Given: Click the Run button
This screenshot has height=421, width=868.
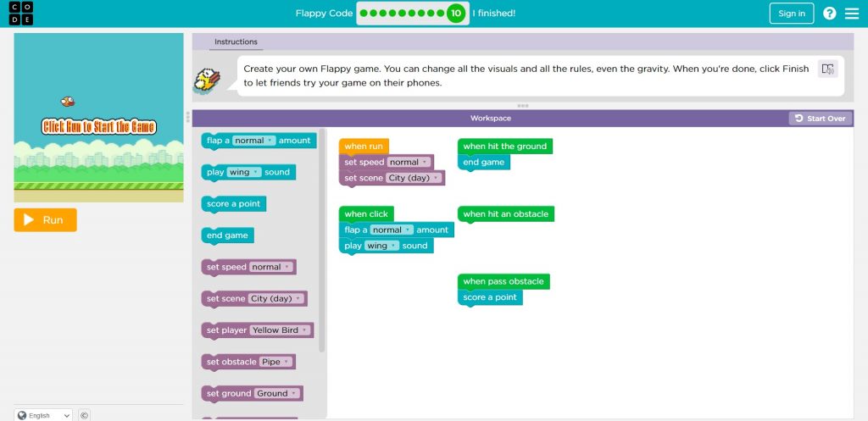Looking at the screenshot, I should click(x=46, y=219).
